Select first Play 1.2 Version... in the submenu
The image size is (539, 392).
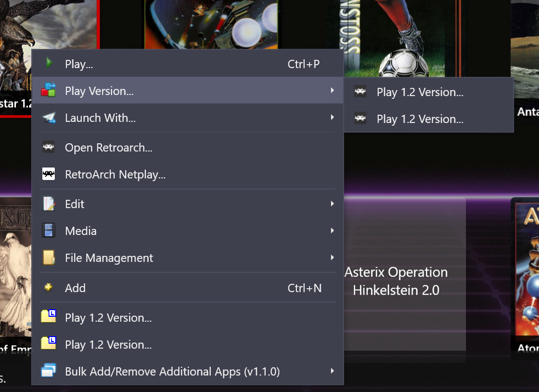(429, 92)
